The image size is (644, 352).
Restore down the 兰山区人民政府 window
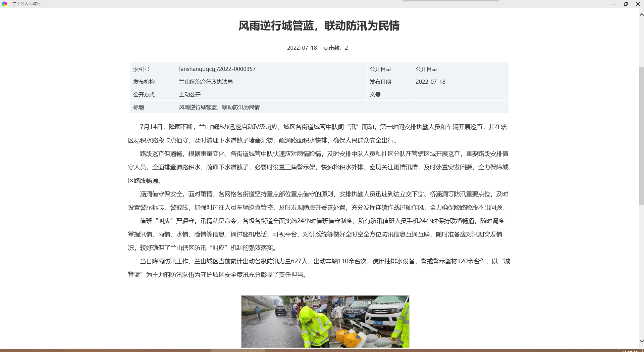click(x=626, y=4)
